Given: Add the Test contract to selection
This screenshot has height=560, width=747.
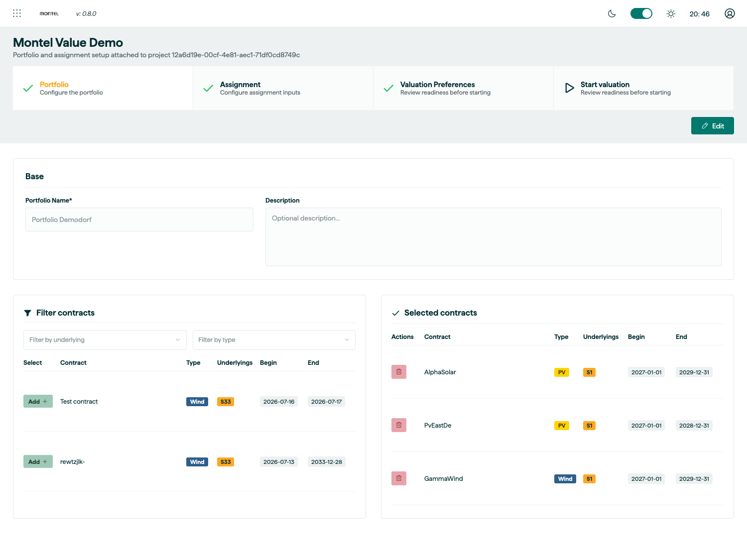Looking at the screenshot, I should pos(38,401).
